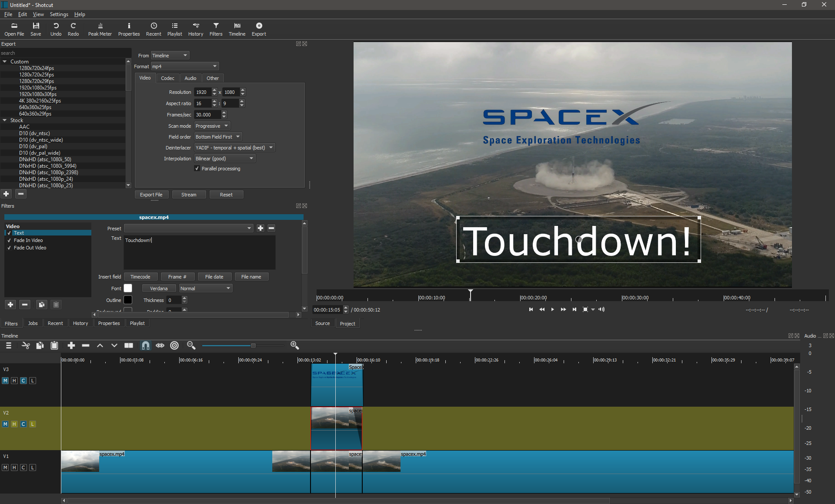Click the Snap to grid icon in timeline
Screen dimensions: 835x504
tap(145, 345)
